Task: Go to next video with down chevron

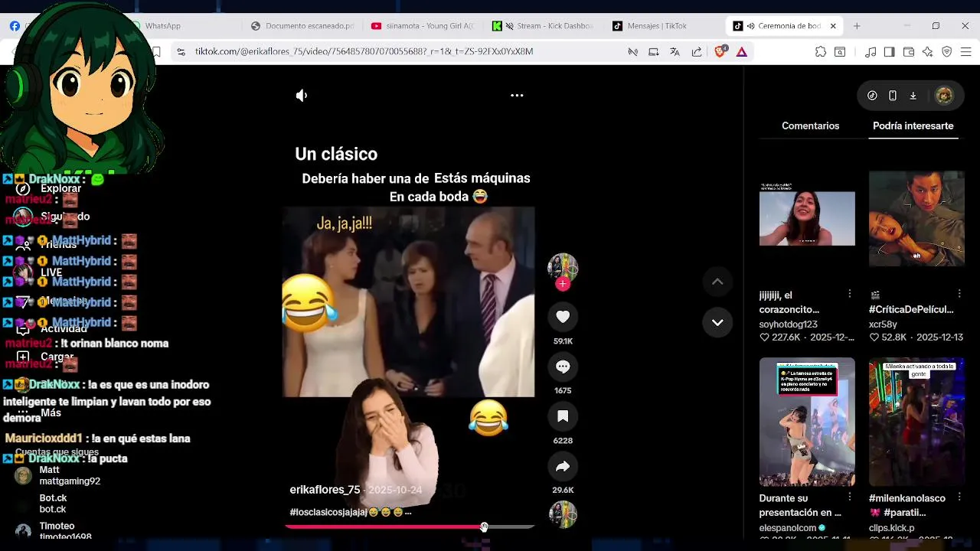Action: [717, 322]
